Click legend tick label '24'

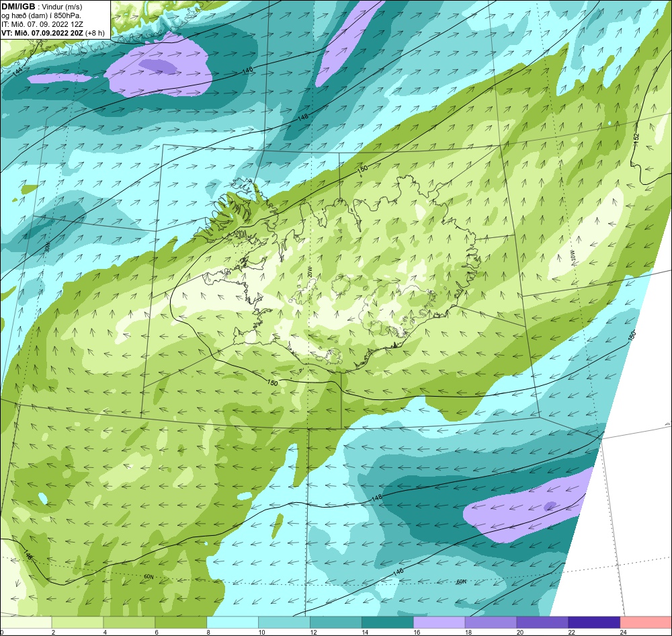point(623,632)
